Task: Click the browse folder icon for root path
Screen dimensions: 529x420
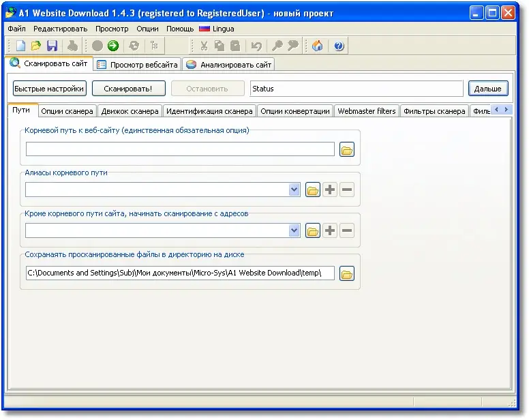Action: pyautogui.click(x=347, y=149)
